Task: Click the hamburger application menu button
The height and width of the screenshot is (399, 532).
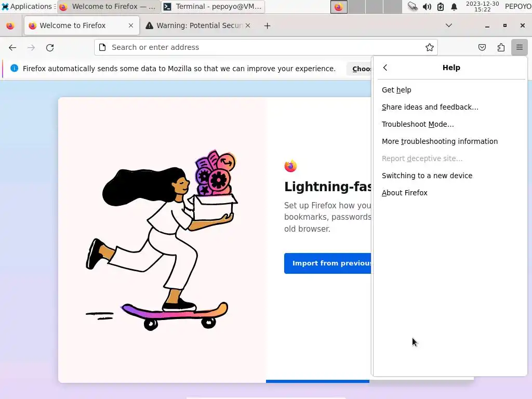Action: [x=519, y=47]
